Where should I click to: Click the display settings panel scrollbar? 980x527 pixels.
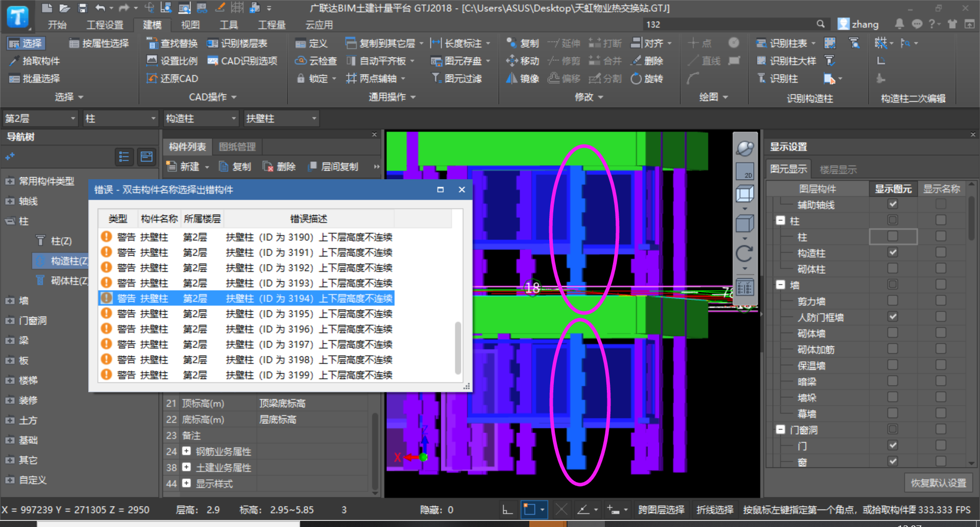tap(971, 220)
